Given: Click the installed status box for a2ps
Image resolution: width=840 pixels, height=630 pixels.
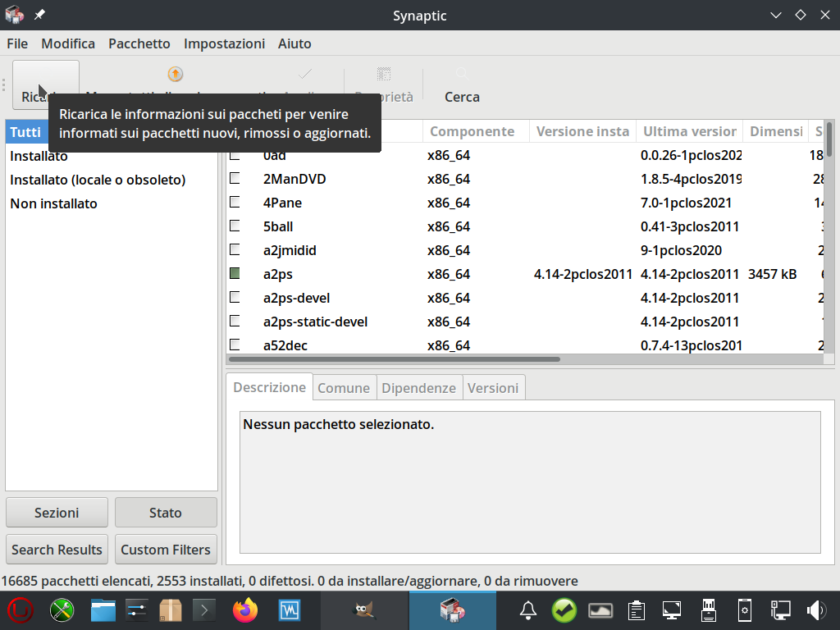Looking at the screenshot, I should (x=235, y=274).
